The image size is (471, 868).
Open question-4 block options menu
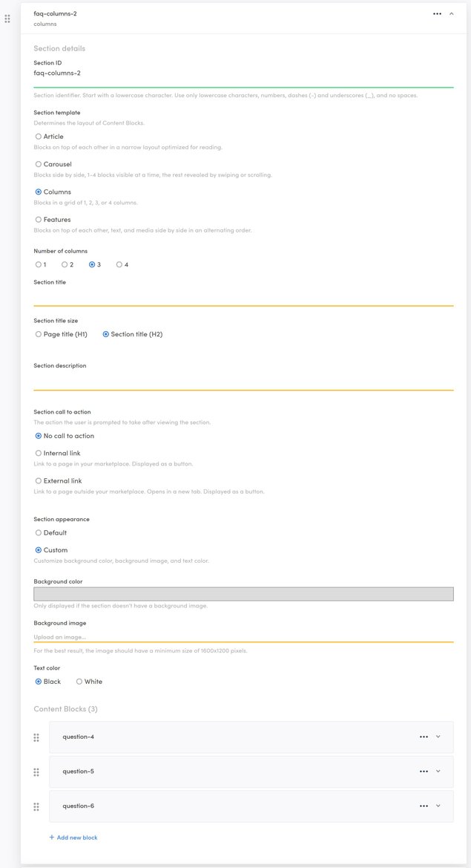[x=424, y=737]
